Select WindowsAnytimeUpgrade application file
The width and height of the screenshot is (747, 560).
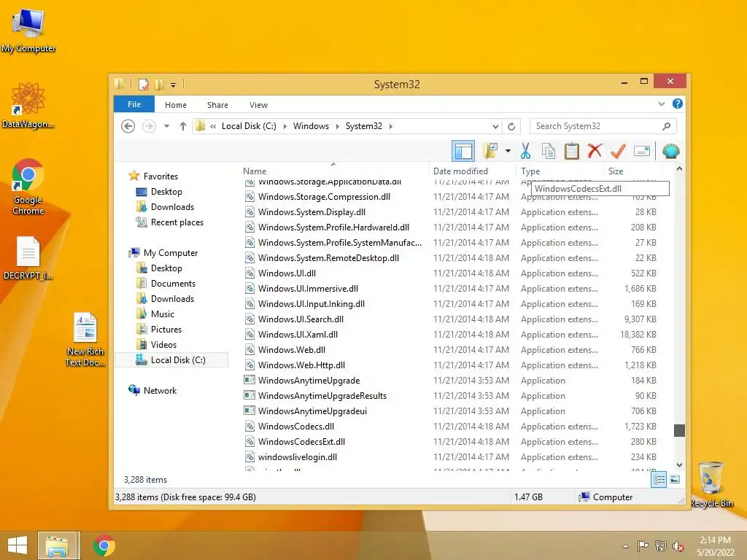coord(309,381)
